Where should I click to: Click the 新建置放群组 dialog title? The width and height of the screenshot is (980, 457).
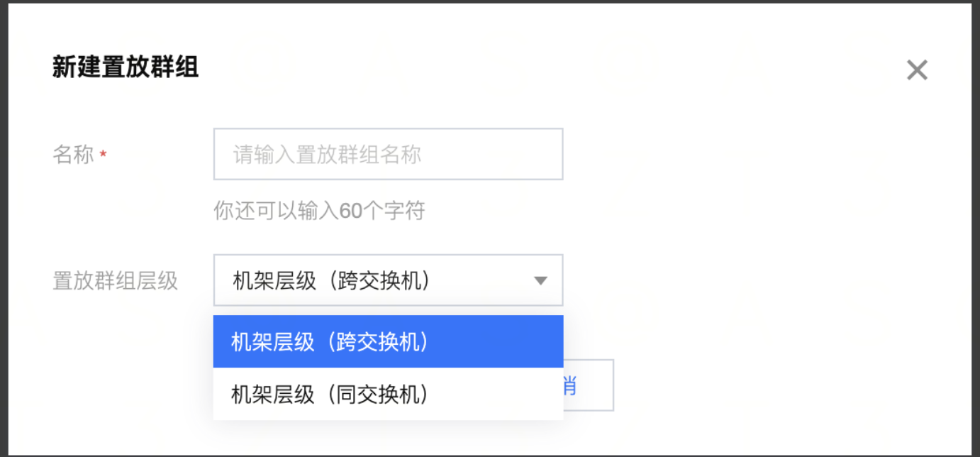coord(126,67)
